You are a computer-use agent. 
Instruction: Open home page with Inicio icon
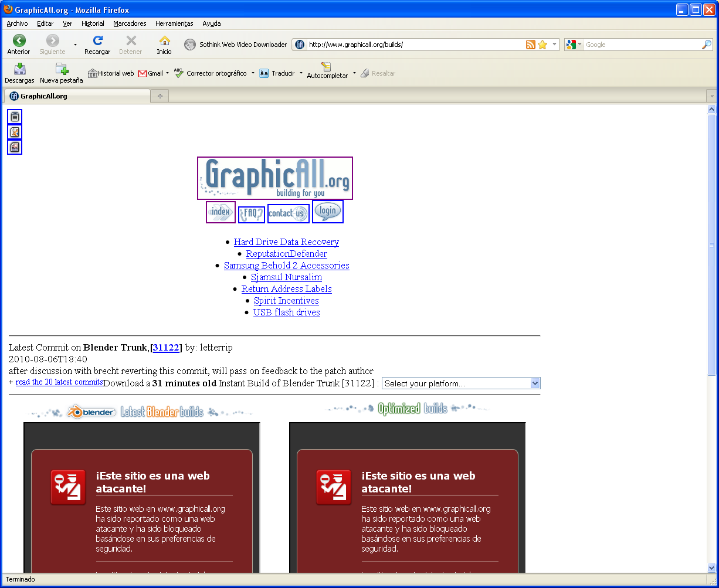click(x=164, y=45)
